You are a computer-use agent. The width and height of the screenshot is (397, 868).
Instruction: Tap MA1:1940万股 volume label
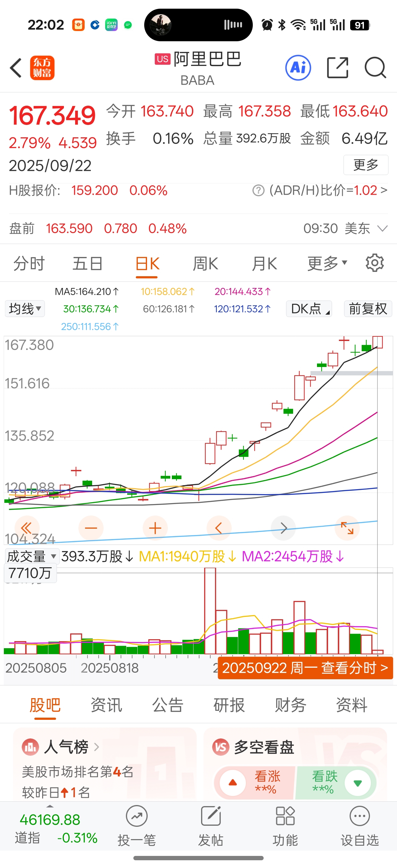point(188,556)
